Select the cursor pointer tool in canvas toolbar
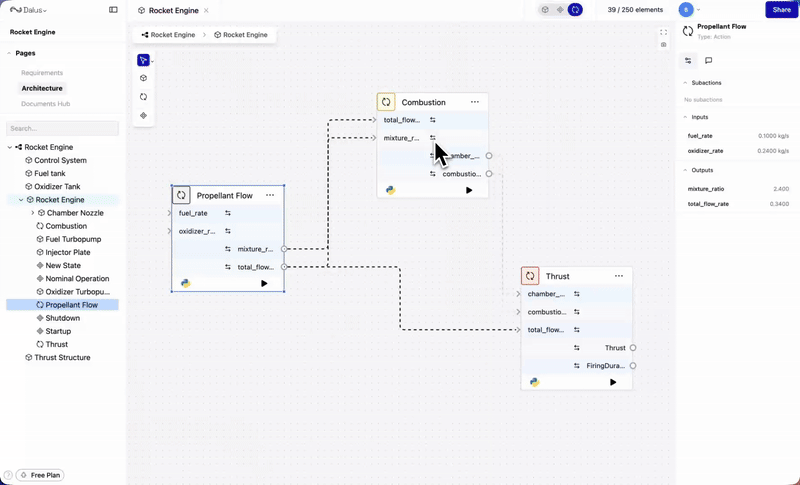Viewport: 800px width, 485px height. click(x=143, y=61)
